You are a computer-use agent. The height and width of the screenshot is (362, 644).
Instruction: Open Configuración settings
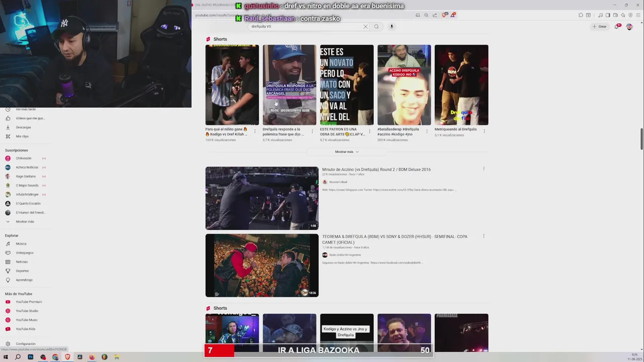tap(25, 344)
